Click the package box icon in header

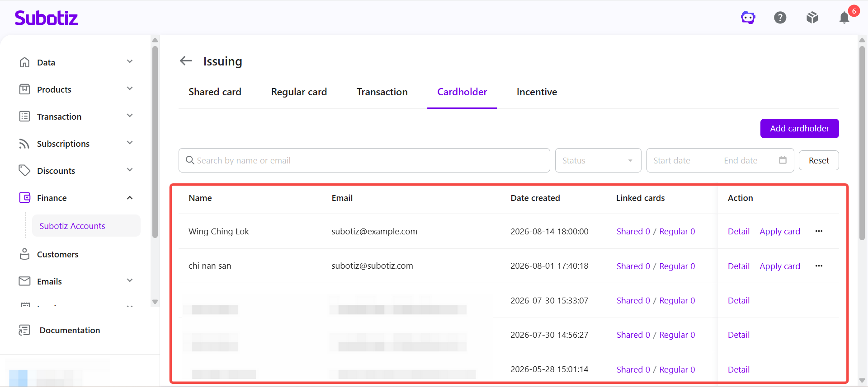[x=812, y=18]
